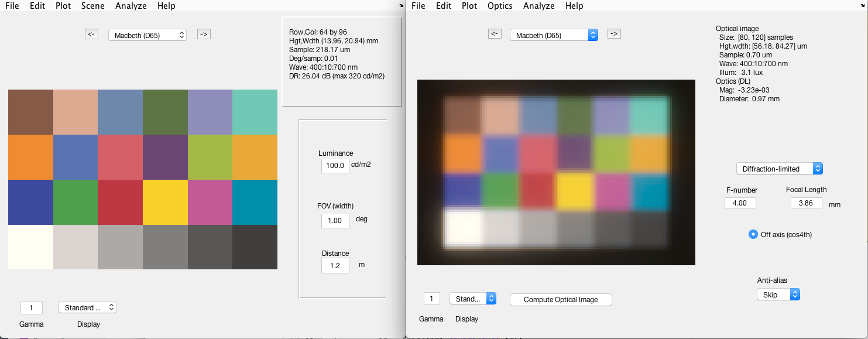The height and width of the screenshot is (339, 868).
Task: Click the Distance input field
Action: (335, 265)
